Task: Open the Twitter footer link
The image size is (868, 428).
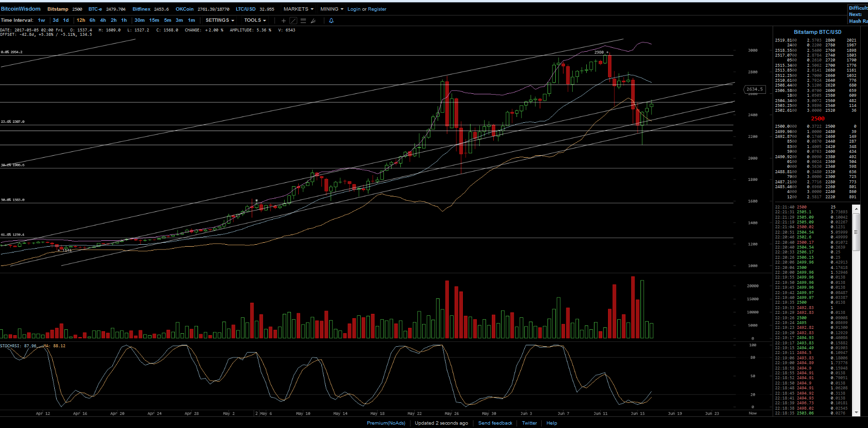Action: tap(529, 423)
